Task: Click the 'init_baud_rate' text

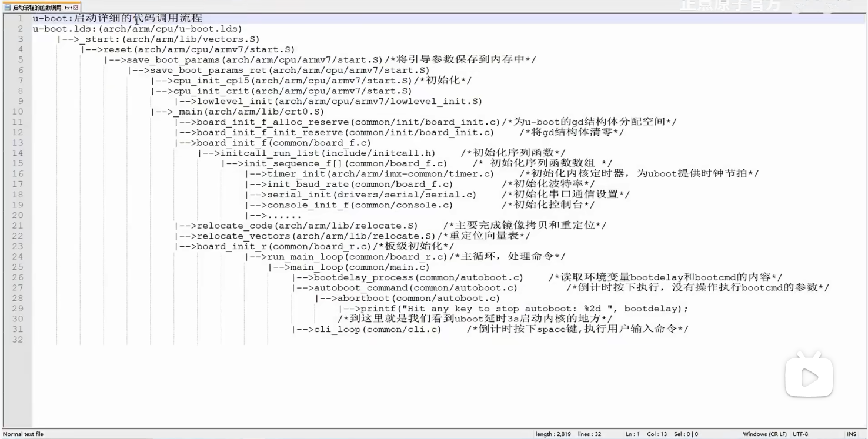Action: coord(308,184)
